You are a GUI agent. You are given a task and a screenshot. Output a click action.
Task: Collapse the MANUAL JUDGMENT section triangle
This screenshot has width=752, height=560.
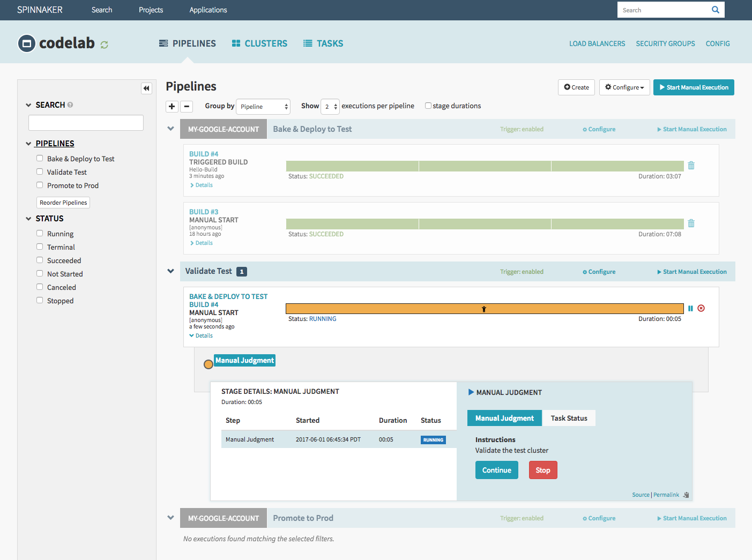coord(471,392)
